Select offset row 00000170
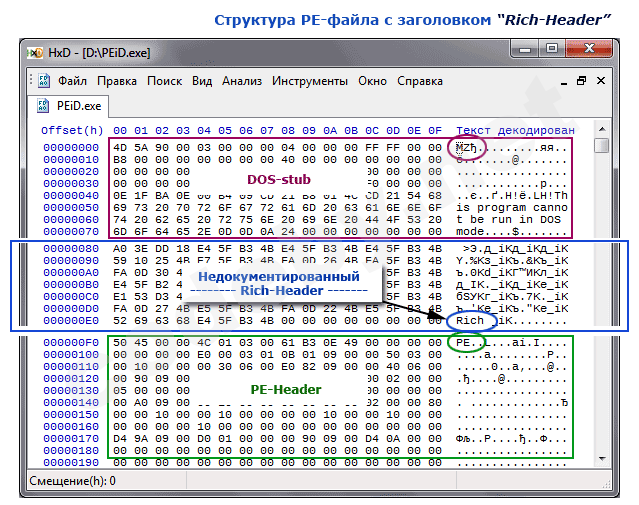Screen dimensions: 639x505 71,439
